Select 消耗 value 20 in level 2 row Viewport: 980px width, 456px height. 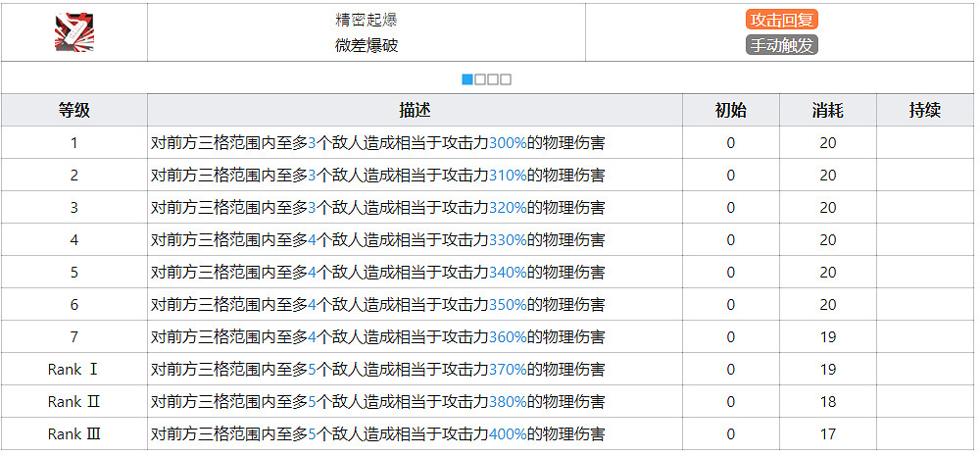point(828,176)
